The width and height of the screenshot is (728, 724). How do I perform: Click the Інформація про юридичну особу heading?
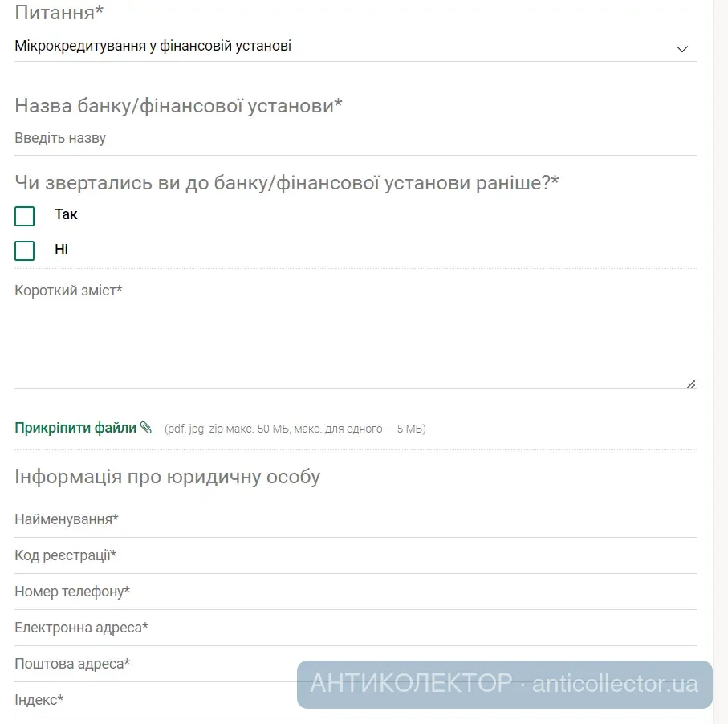click(x=167, y=477)
